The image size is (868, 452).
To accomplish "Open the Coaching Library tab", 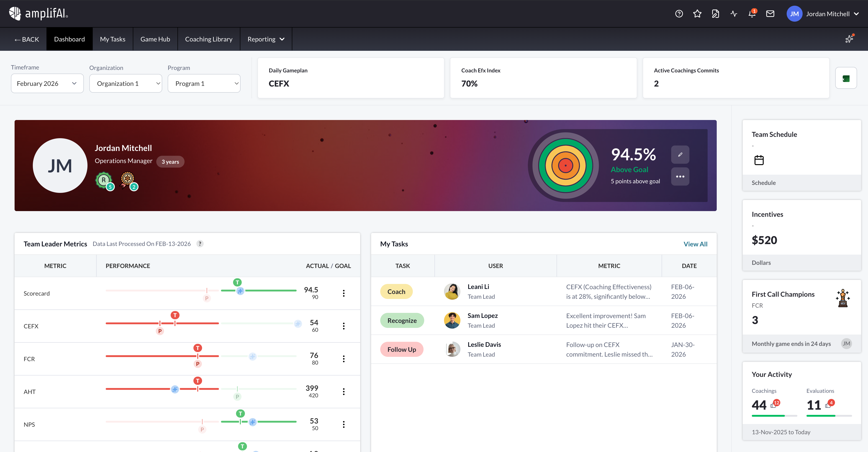I will [209, 39].
